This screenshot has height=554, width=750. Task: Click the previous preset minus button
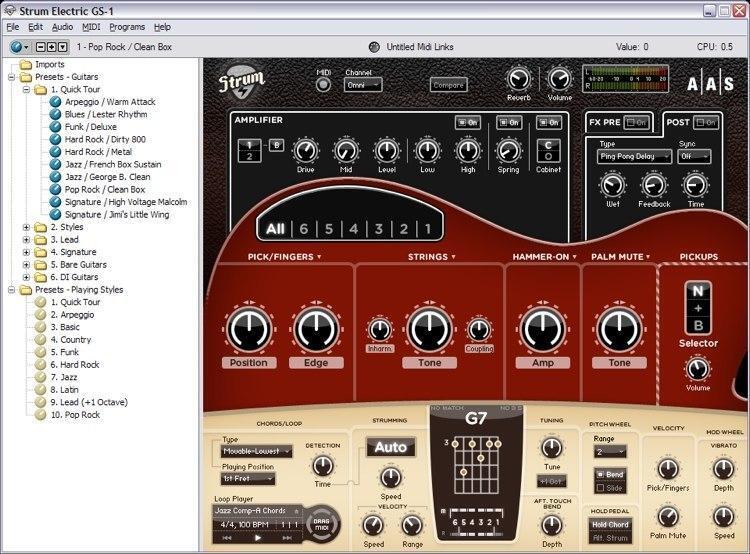click(40, 47)
